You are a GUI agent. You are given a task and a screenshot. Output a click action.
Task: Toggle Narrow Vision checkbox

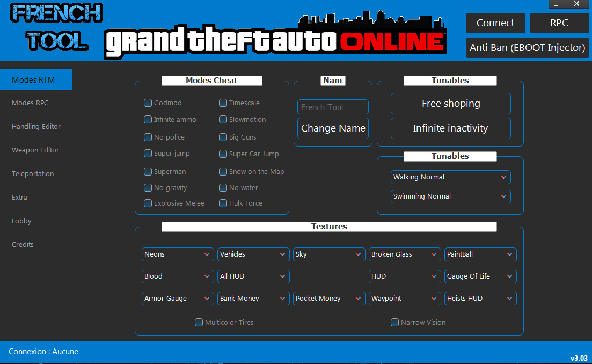click(394, 323)
